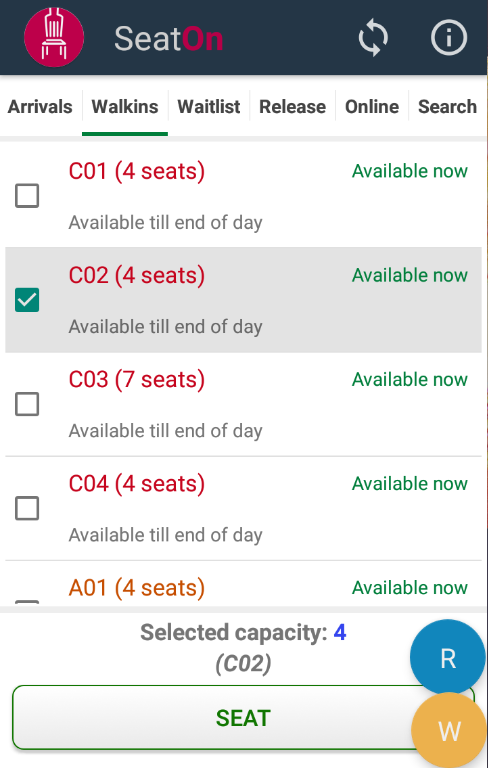The height and width of the screenshot is (768, 488).
Task: Click the SeatOn app title text
Action: 169,39
